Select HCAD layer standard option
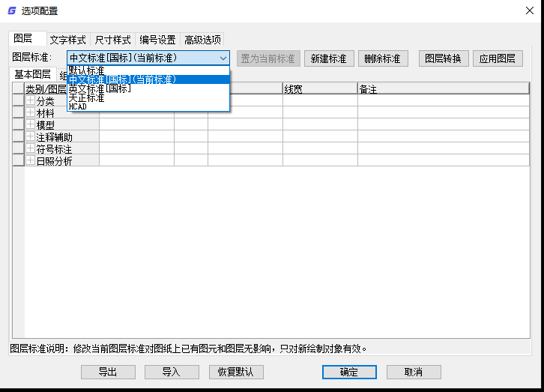Screen dimensions: 544x392 (x=78, y=106)
